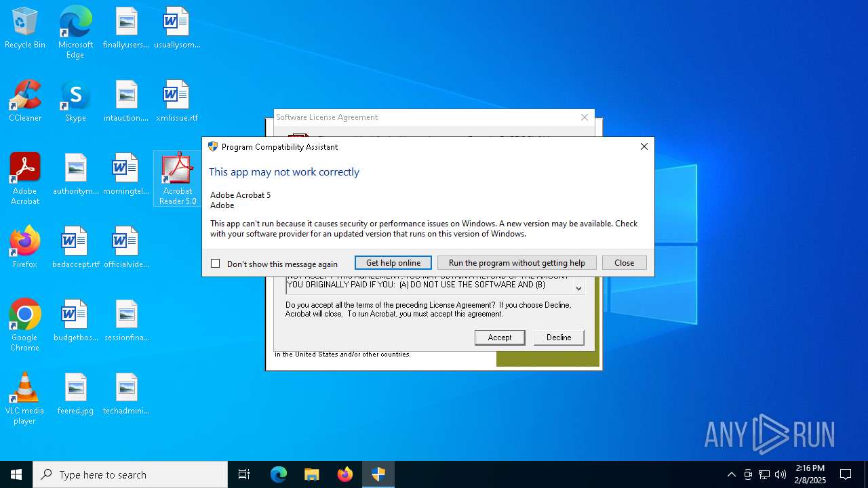Tick the Don't show this message again checkbox
868x488 pixels.
216,264
